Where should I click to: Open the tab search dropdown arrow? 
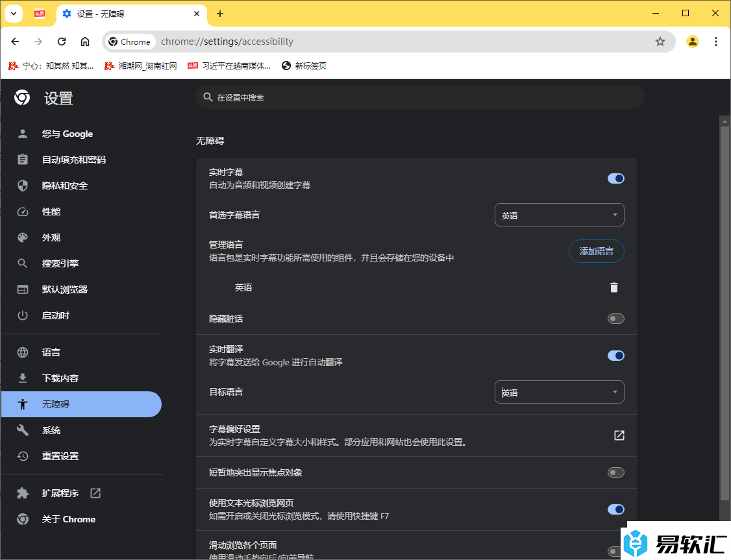(14, 14)
